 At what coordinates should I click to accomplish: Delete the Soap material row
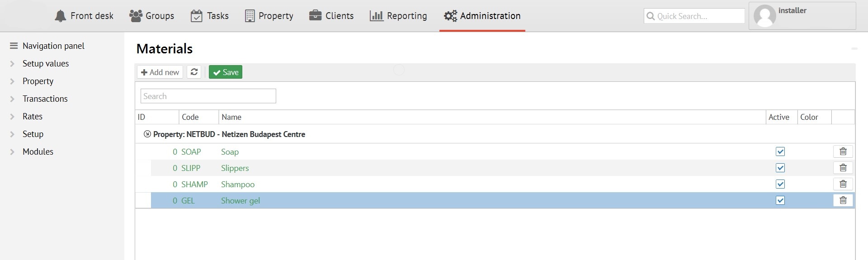843,151
